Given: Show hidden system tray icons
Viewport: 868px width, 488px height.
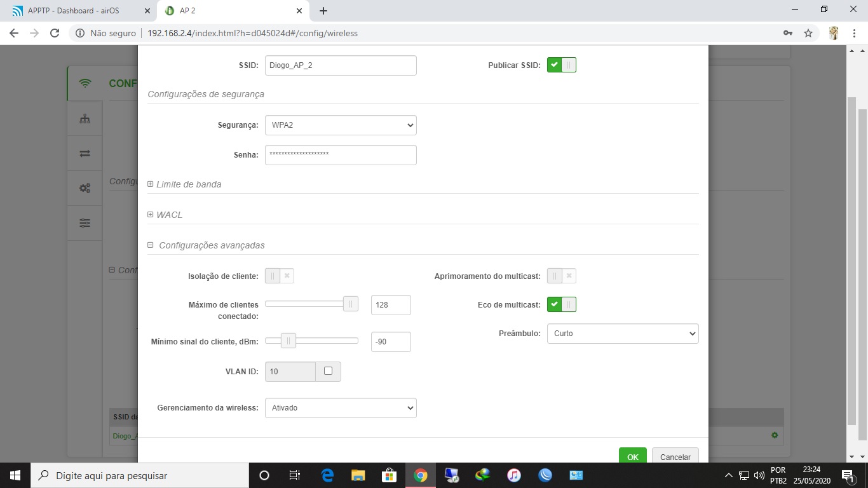Looking at the screenshot, I should (729, 475).
